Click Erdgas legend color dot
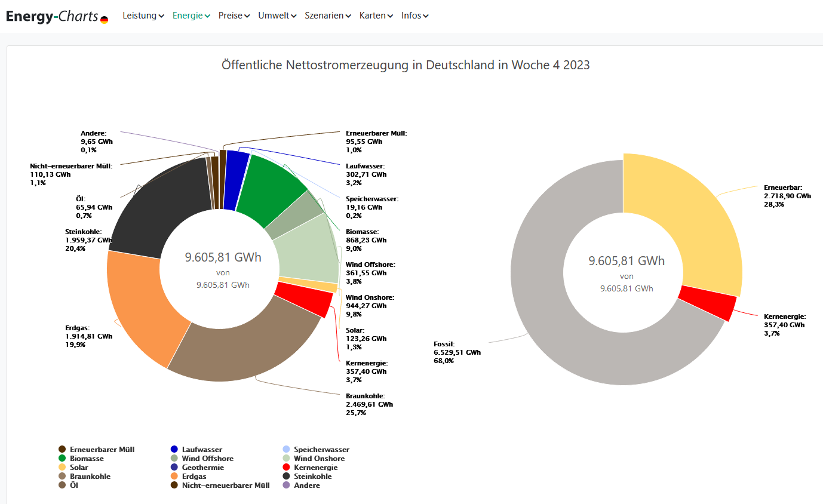 click(x=174, y=476)
